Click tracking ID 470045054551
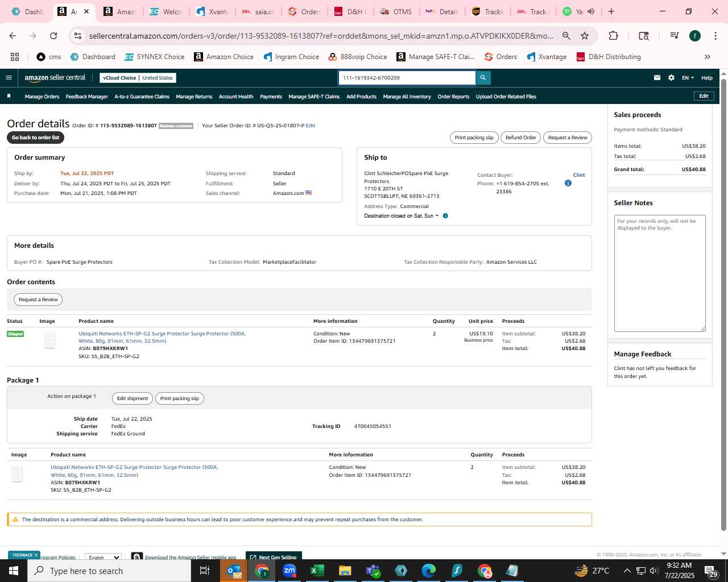The image size is (728, 582). 373,426
